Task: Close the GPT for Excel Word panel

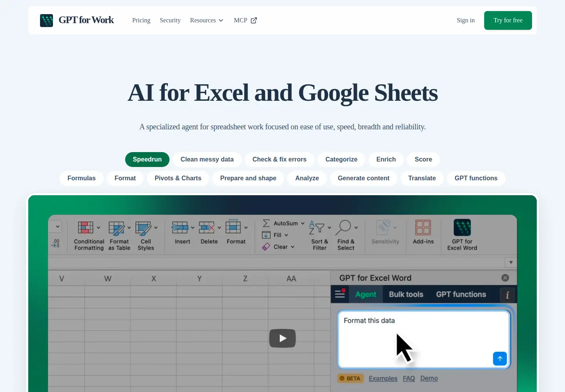Action: point(505,278)
